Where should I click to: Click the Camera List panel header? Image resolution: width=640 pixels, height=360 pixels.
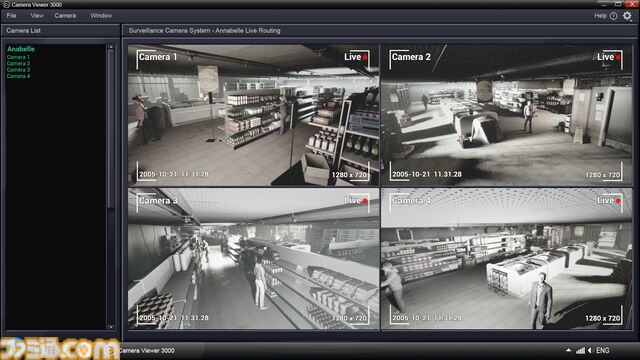[x=60, y=31]
